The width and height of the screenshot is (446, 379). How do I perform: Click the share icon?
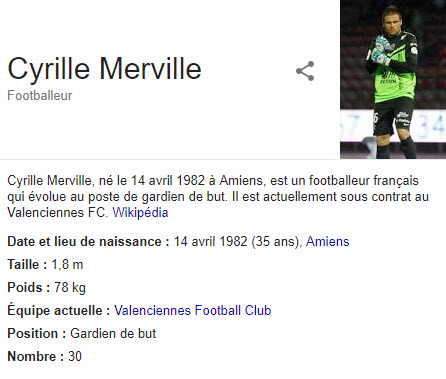point(305,71)
